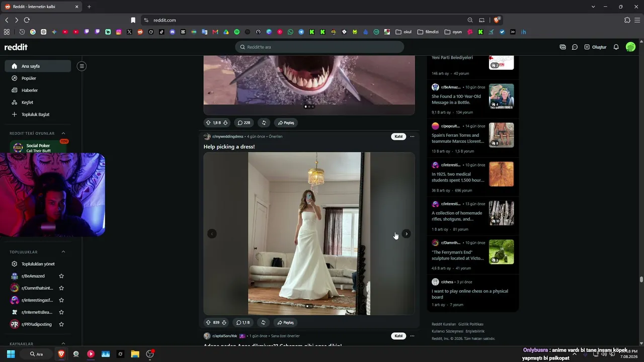Click the Instagram bookmark icon

(x=119, y=32)
